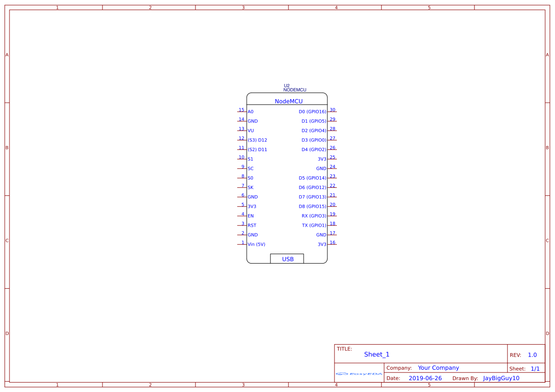The width and height of the screenshot is (555, 392).
Task: Click the SC pin on the NodeMCU
Action: coord(250,168)
